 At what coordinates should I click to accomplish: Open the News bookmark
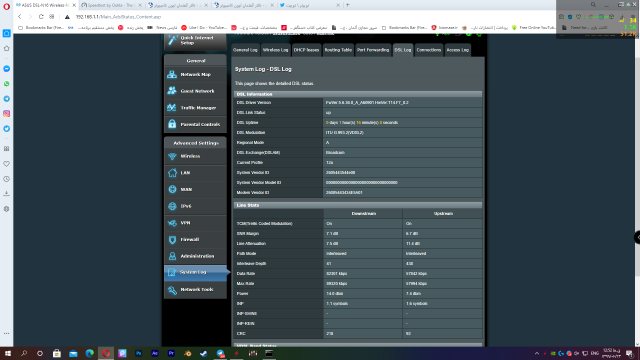[162, 27]
